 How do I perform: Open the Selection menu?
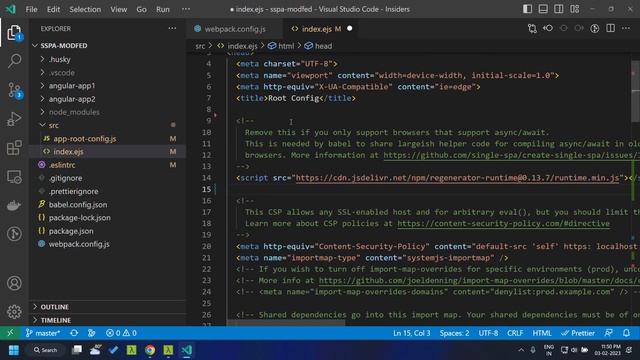pos(85,9)
